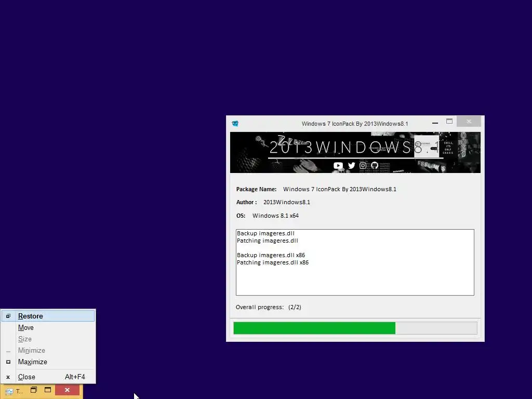Click the minimized window's icon at bottom left
This screenshot has height=399, width=532.
9,391
